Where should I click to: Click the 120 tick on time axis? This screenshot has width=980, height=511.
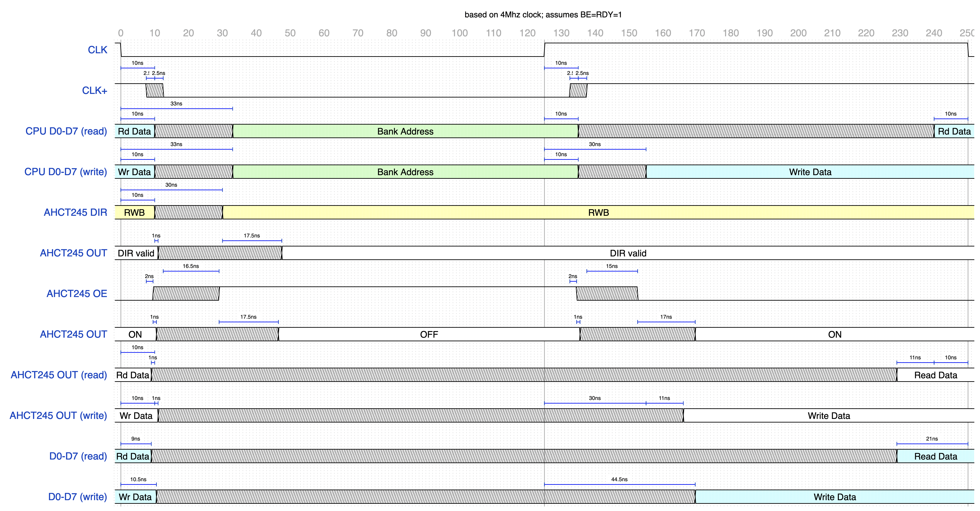pyautogui.click(x=527, y=33)
